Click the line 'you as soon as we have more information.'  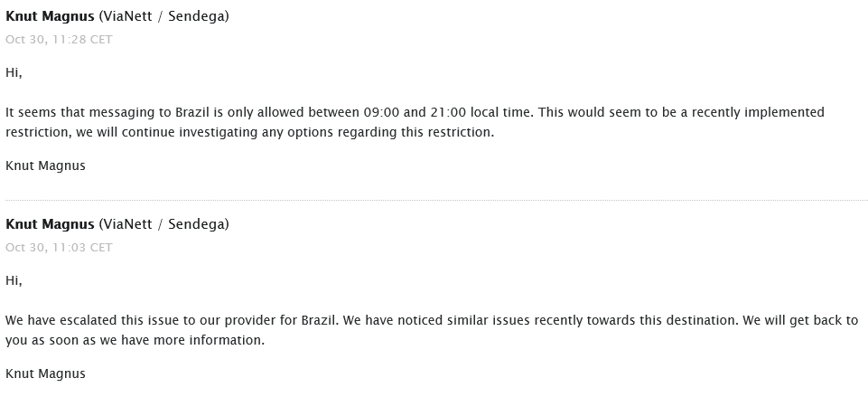pos(135,340)
